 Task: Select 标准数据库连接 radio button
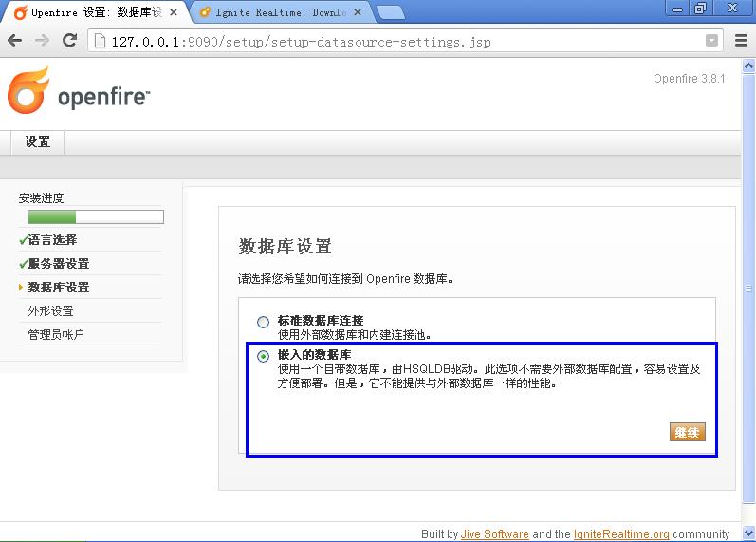click(263, 322)
